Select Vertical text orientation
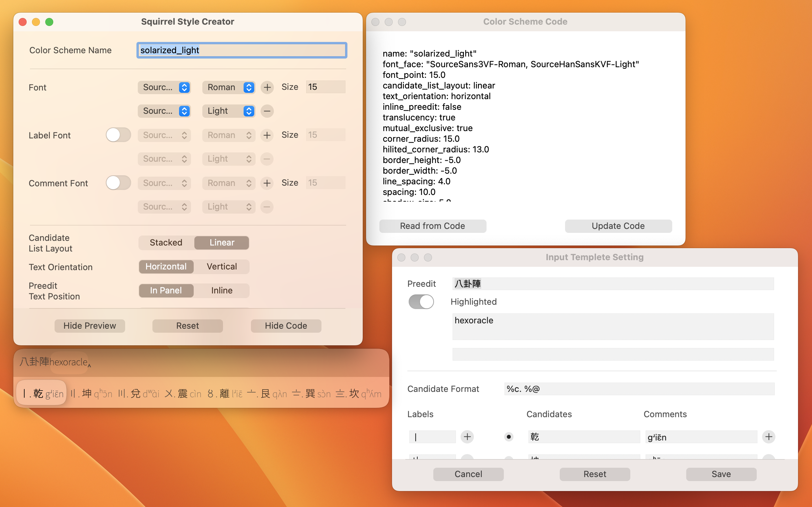812x507 pixels. point(221,266)
